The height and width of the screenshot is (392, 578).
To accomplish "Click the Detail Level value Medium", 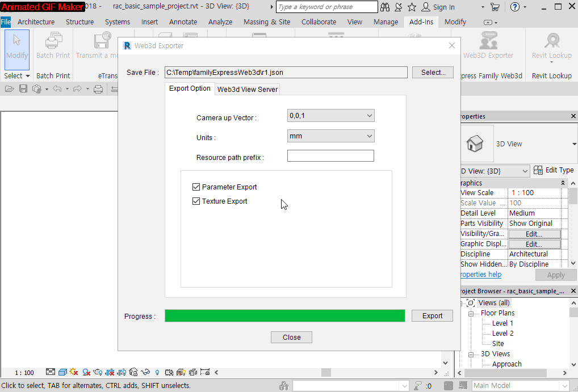I will point(522,213).
